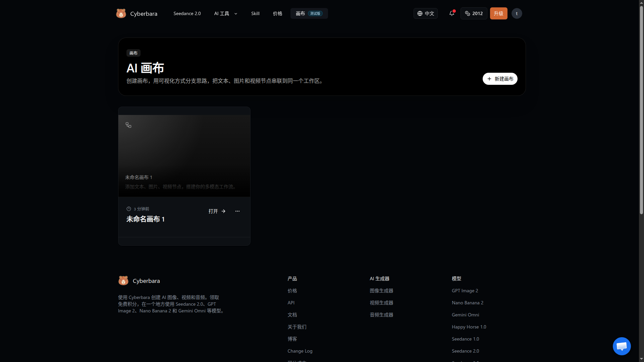Open footer Seedance 2.0 model link

tap(465, 351)
